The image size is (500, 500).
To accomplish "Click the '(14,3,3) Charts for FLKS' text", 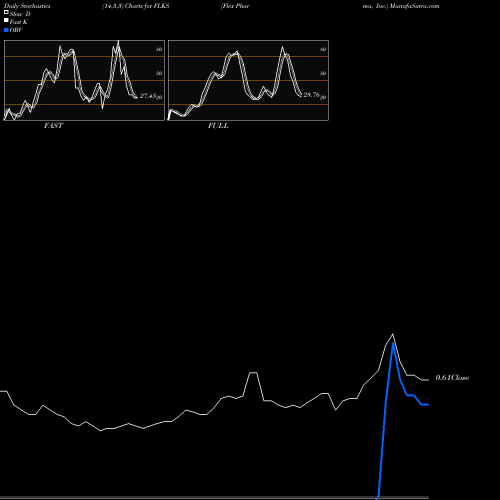I will pyautogui.click(x=136, y=6).
